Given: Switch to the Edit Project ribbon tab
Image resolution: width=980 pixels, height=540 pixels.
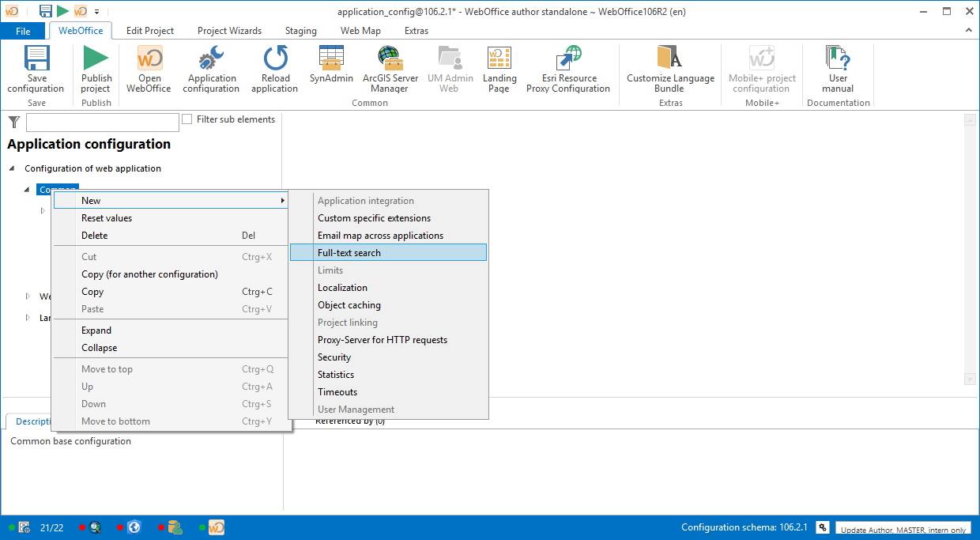Looking at the screenshot, I should (150, 31).
